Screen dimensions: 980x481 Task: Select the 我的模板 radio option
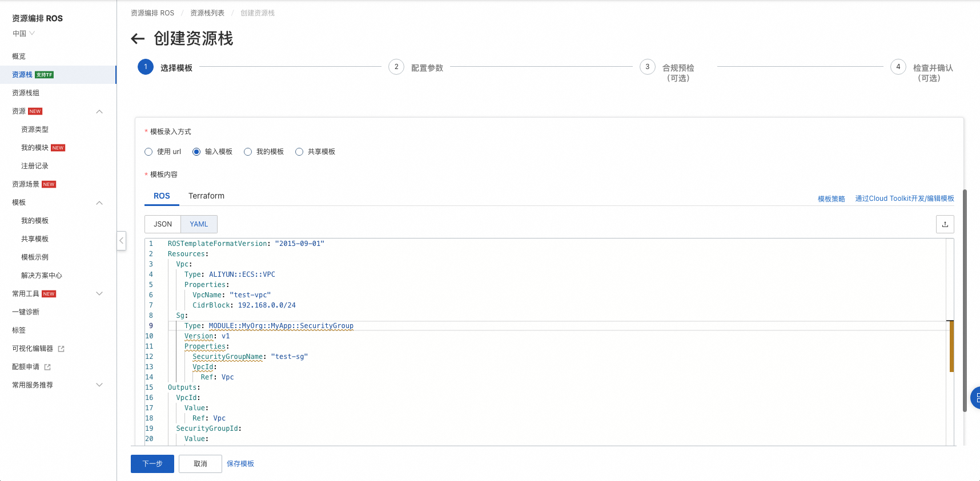pos(248,152)
